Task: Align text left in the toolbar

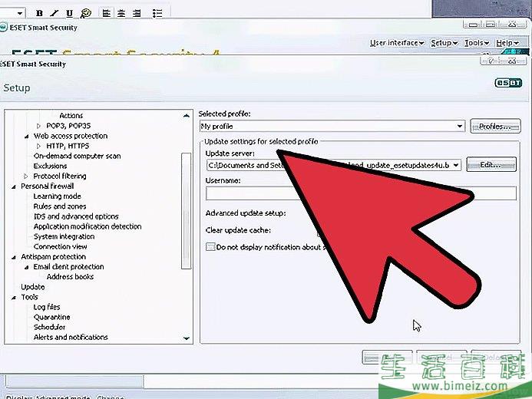Action: tap(107, 13)
